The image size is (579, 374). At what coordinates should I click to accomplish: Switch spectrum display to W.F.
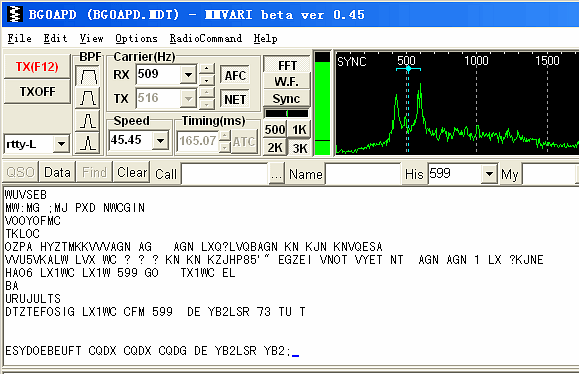(286, 82)
